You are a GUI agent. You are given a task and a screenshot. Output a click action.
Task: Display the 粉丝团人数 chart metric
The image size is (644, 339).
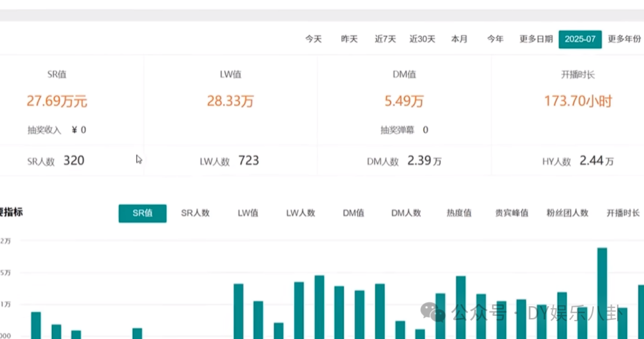point(567,213)
